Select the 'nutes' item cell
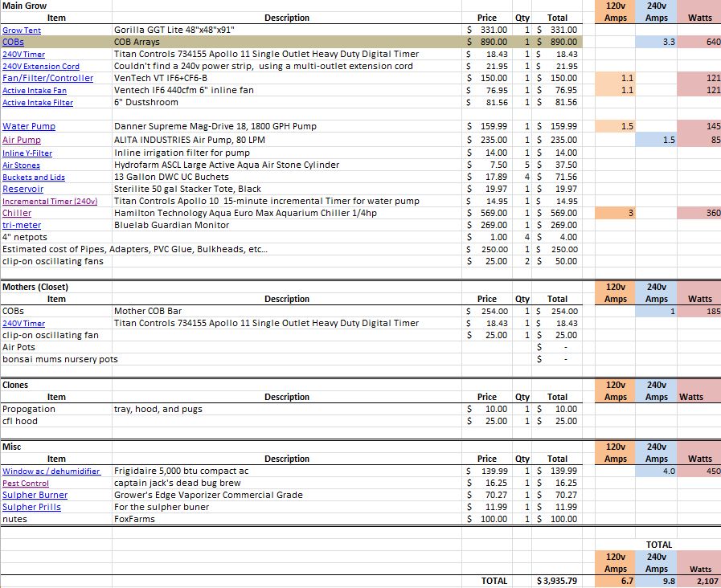Image resolution: width=721 pixels, height=588 pixels. pyautogui.click(x=56, y=519)
